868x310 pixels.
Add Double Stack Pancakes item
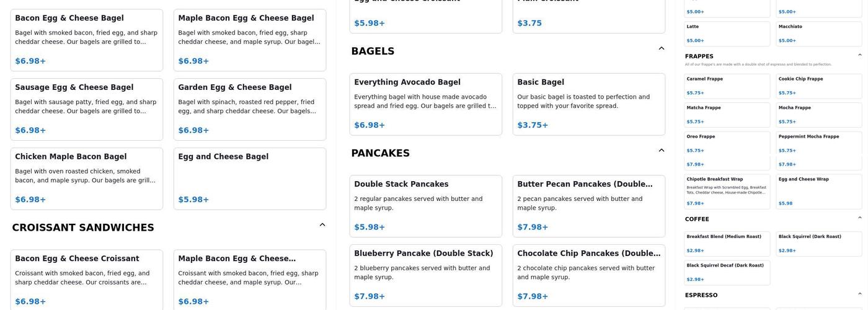pyautogui.click(x=426, y=206)
